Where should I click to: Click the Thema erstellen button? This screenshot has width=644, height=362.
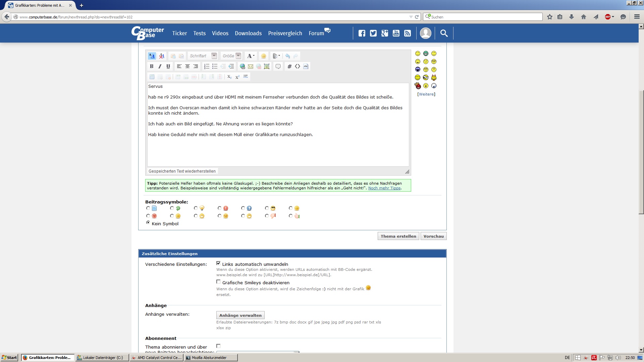(x=398, y=236)
